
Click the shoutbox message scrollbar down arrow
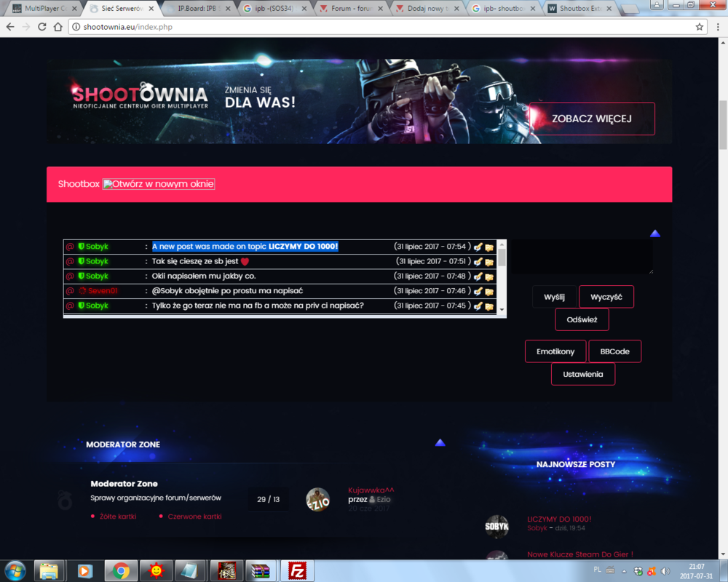point(501,310)
